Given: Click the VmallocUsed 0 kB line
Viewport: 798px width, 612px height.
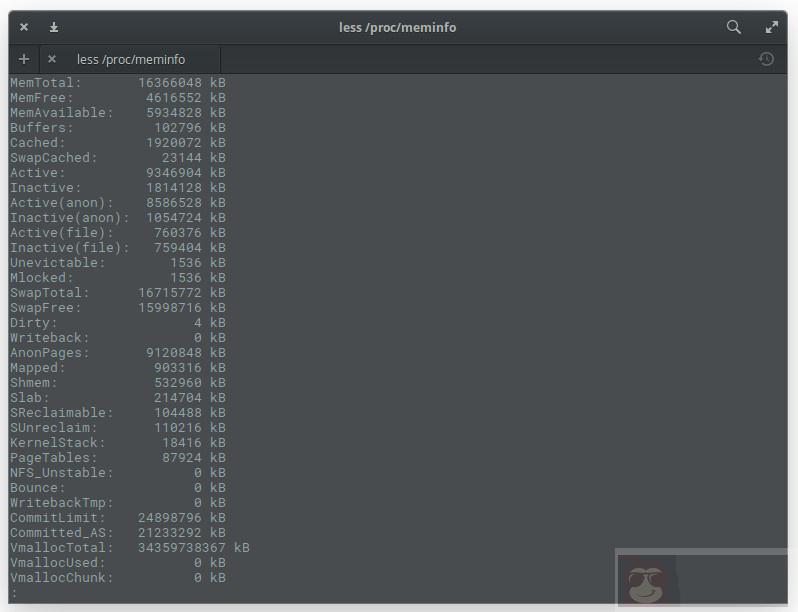Looking at the screenshot, I should pos(118,563).
